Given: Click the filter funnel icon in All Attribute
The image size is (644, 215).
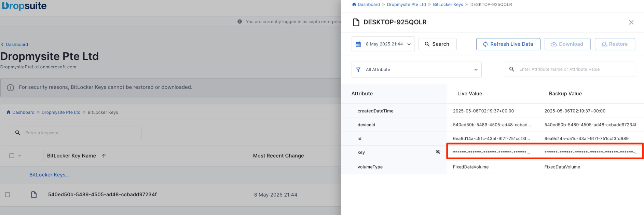Looking at the screenshot, I should click(358, 69).
